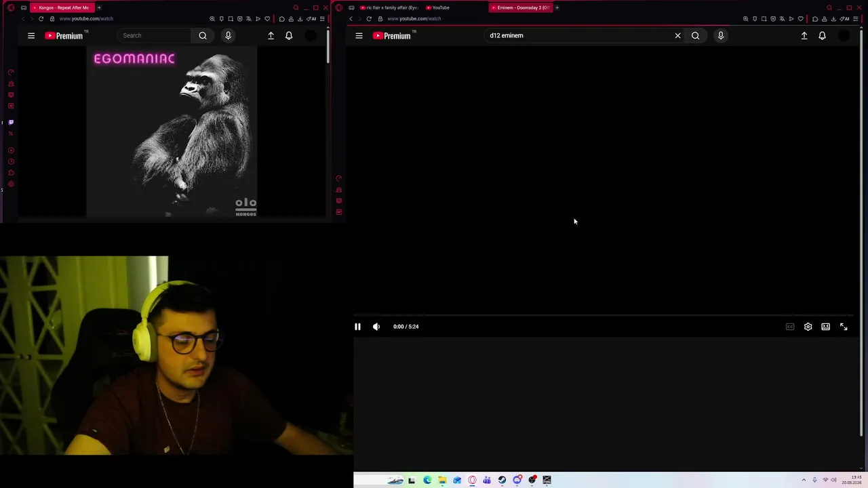Open Opera menu in left window

(11, 7)
